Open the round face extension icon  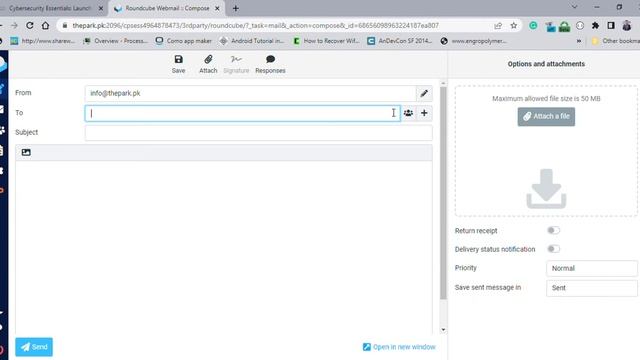[580, 26]
